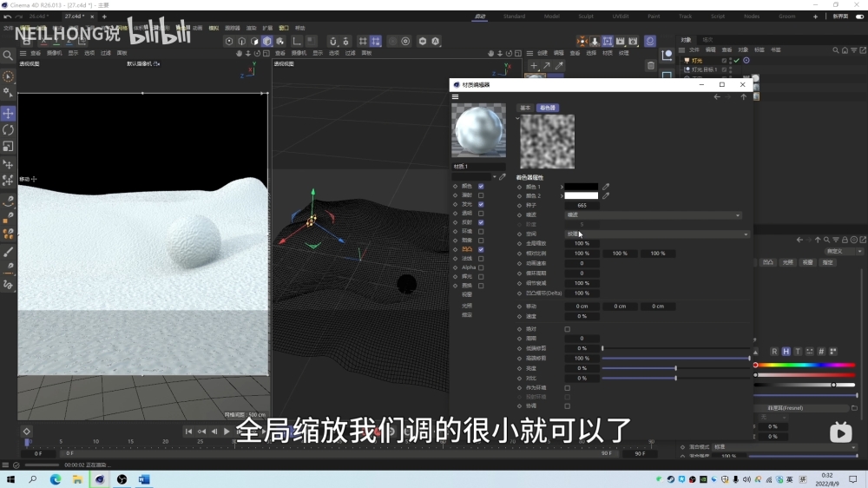Click the play button on timeline

pyautogui.click(x=227, y=432)
